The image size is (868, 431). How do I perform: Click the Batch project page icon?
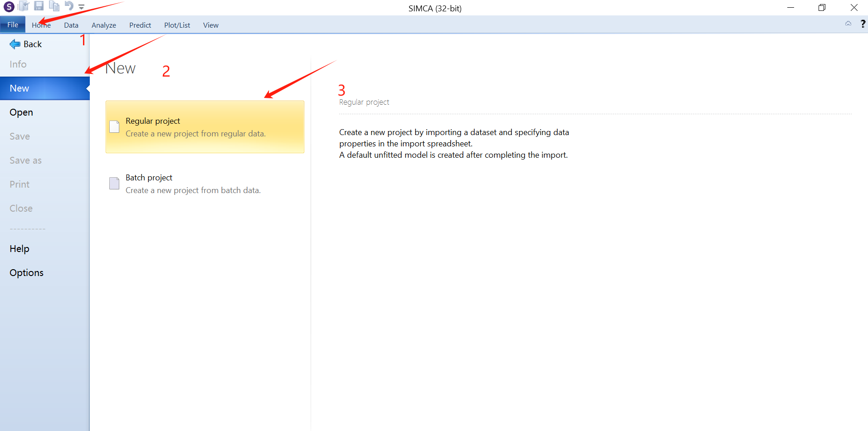(x=114, y=184)
